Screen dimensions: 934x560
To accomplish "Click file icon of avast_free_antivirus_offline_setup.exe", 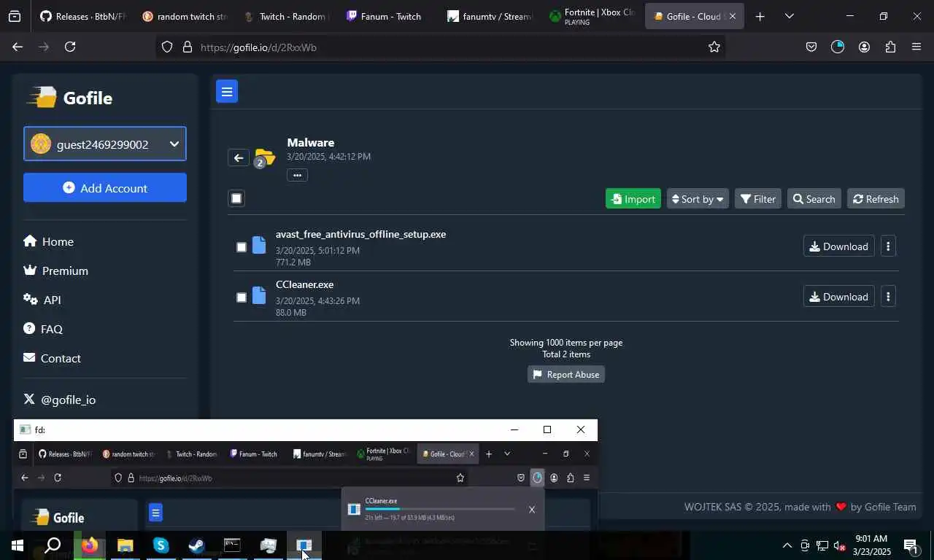I will click(x=259, y=246).
